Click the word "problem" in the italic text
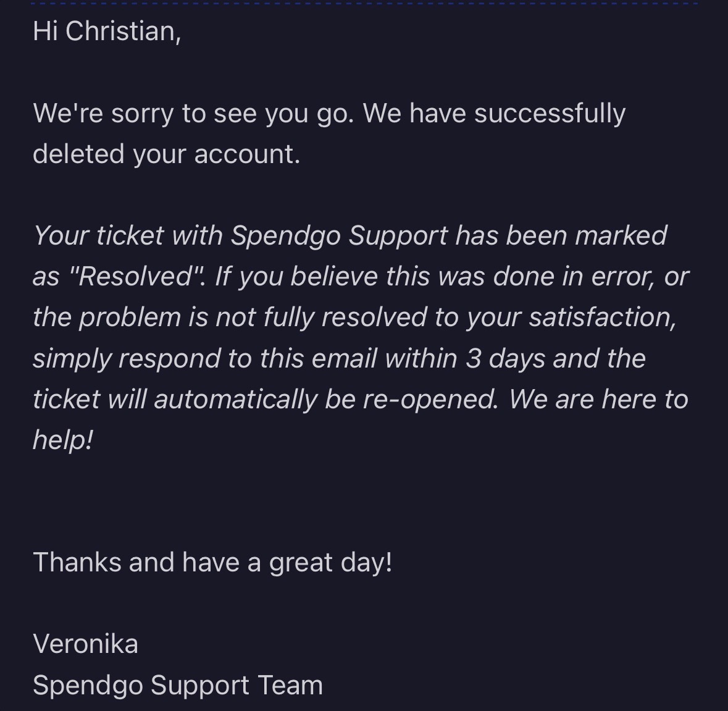This screenshot has height=711, width=728. pyautogui.click(x=130, y=317)
